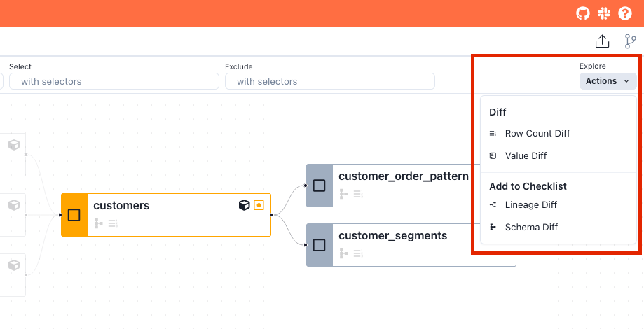This screenshot has height=329, width=644.
Task: Check the customer_segments node checkbox
Action: click(x=320, y=245)
